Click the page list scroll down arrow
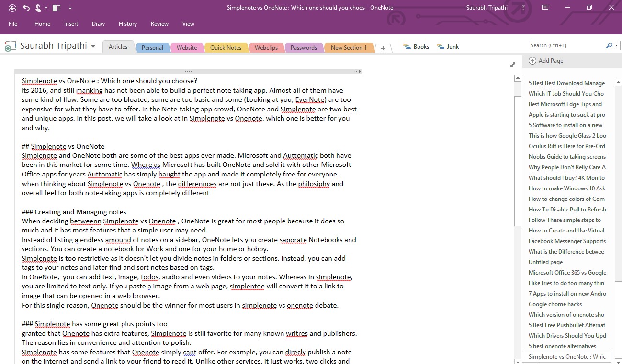 618,361
